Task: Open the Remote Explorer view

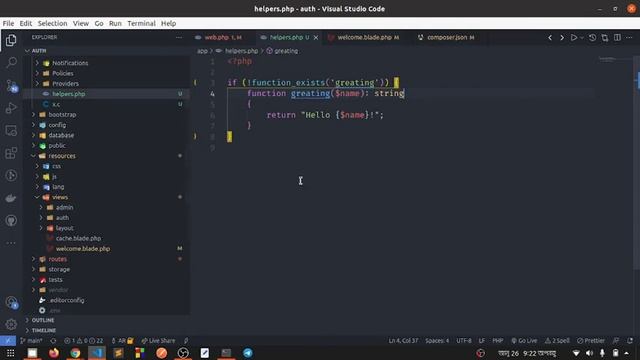Action: [x=11, y=131]
